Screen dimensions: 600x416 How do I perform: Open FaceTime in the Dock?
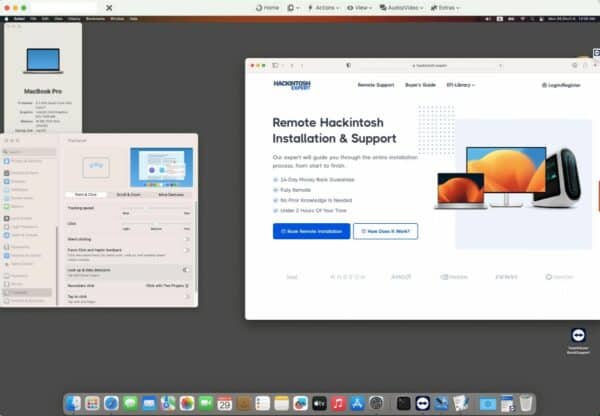click(x=205, y=403)
